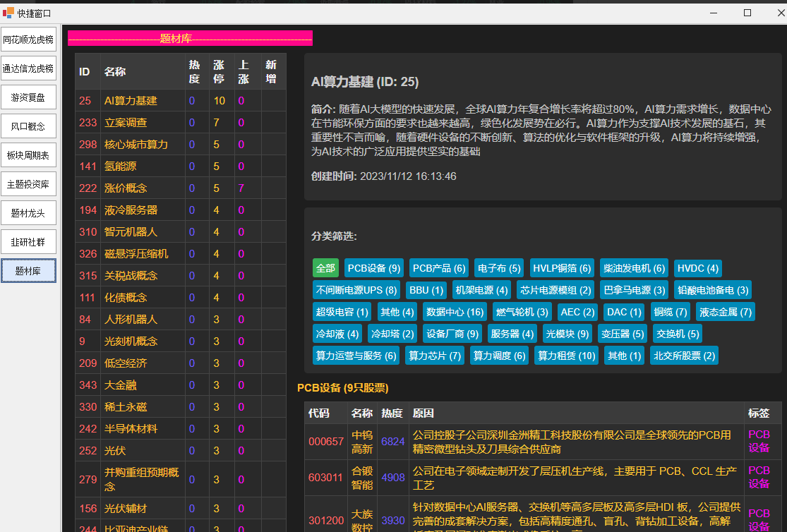
Task: Open the 韭研社群 panel
Action: [28, 241]
